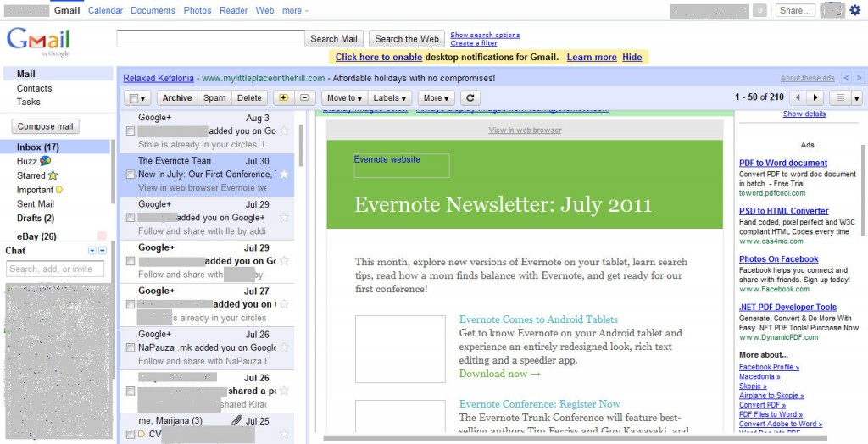Hide the desktop notifications banner
The height and width of the screenshot is (444, 868).
[632, 57]
